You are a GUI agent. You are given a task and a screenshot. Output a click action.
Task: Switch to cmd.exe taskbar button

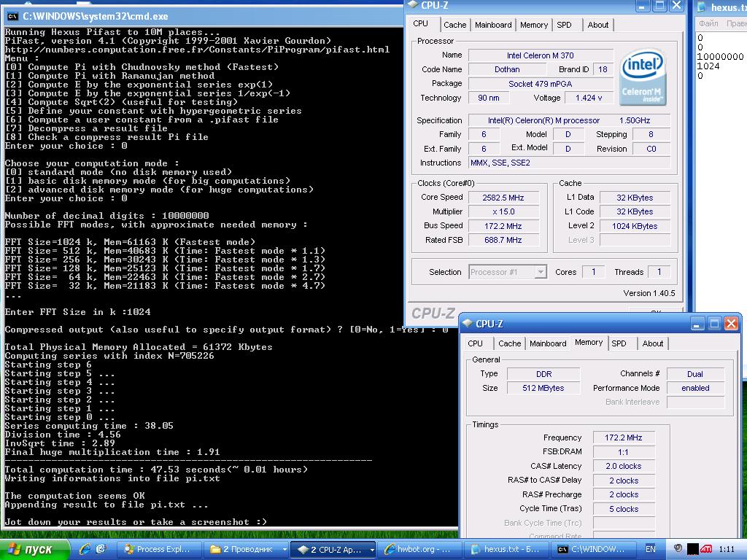pos(594,550)
